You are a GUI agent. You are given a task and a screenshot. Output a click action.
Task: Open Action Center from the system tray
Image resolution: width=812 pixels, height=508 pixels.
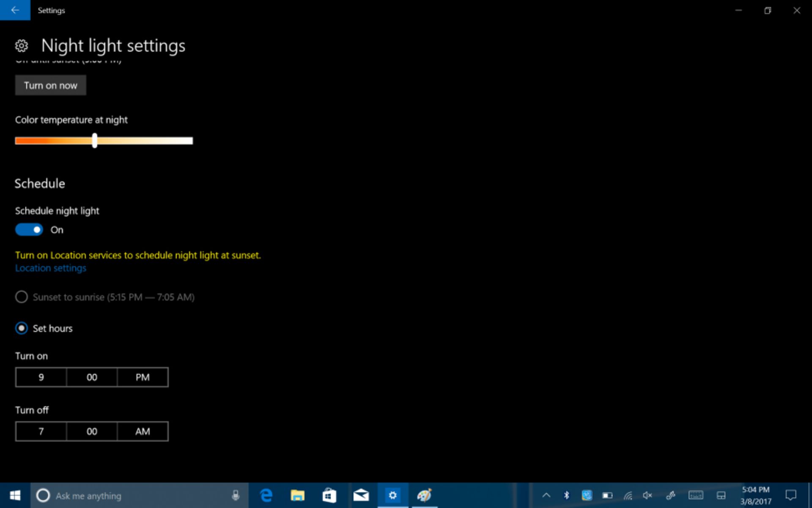click(x=790, y=495)
